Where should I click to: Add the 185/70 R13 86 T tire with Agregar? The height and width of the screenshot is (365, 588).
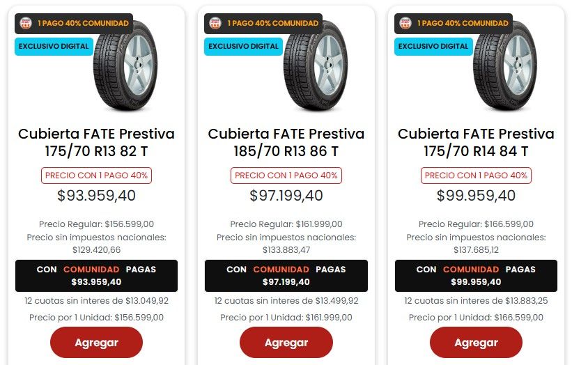coord(286,342)
